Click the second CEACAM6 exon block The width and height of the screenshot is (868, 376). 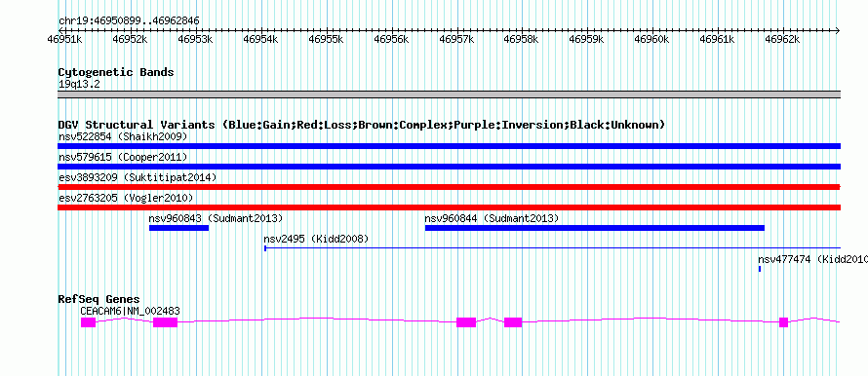pos(165,322)
